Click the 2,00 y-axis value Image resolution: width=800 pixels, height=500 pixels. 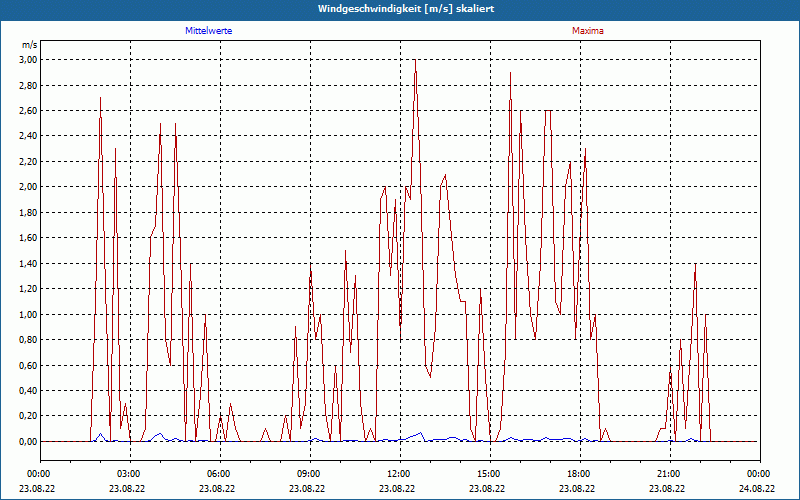click(x=29, y=187)
